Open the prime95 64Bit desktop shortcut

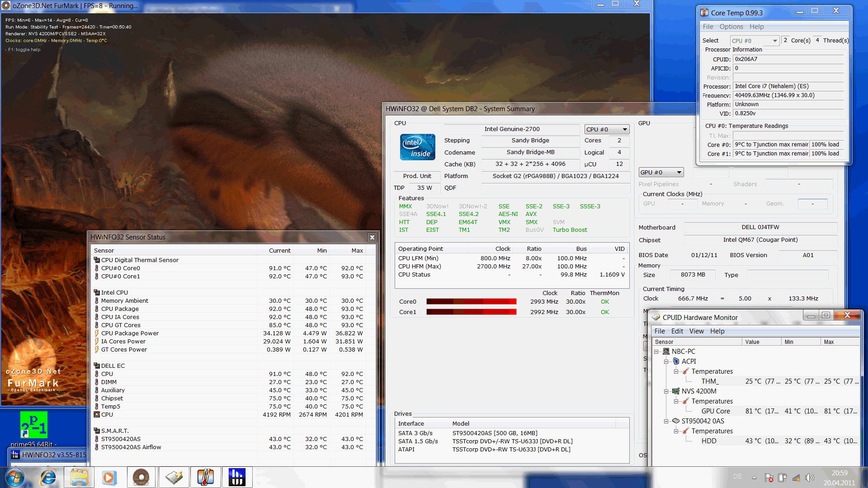point(34,428)
